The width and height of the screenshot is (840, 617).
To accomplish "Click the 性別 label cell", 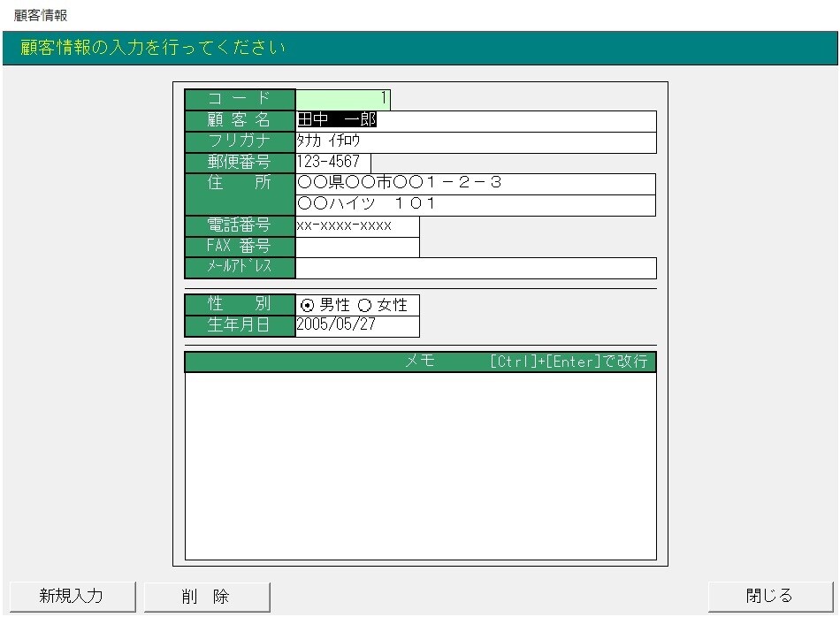I will [x=240, y=304].
